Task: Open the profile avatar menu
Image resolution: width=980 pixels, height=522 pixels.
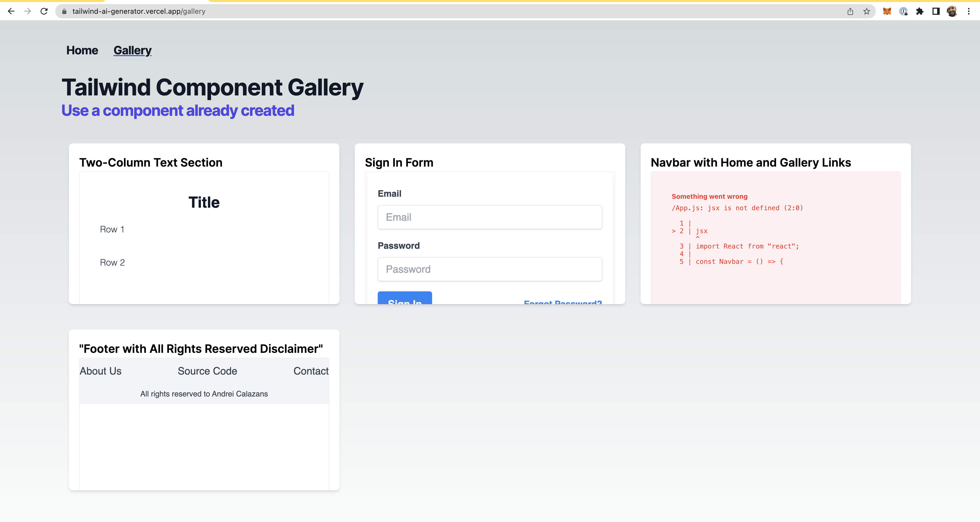Action: (x=952, y=11)
